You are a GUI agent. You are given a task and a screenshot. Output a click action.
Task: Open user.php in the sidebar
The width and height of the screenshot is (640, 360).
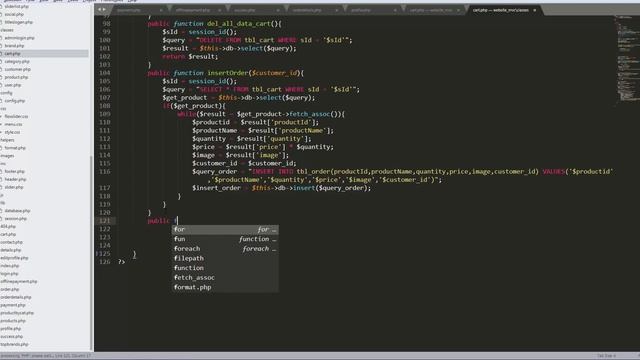coord(13,85)
